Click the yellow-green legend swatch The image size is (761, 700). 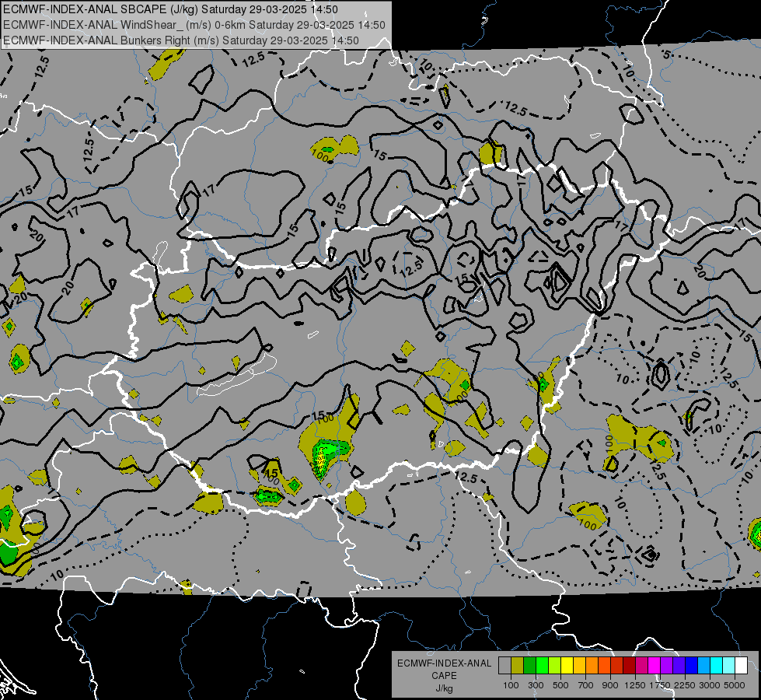[555, 665]
